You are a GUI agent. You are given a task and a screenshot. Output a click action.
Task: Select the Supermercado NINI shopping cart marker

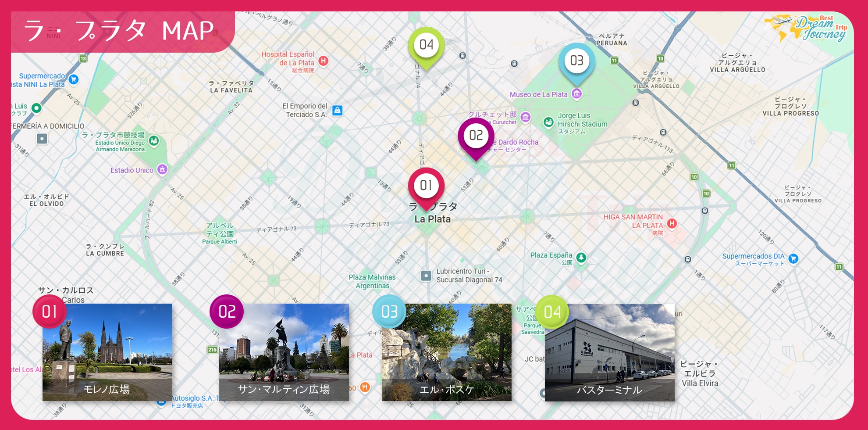point(74,79)
